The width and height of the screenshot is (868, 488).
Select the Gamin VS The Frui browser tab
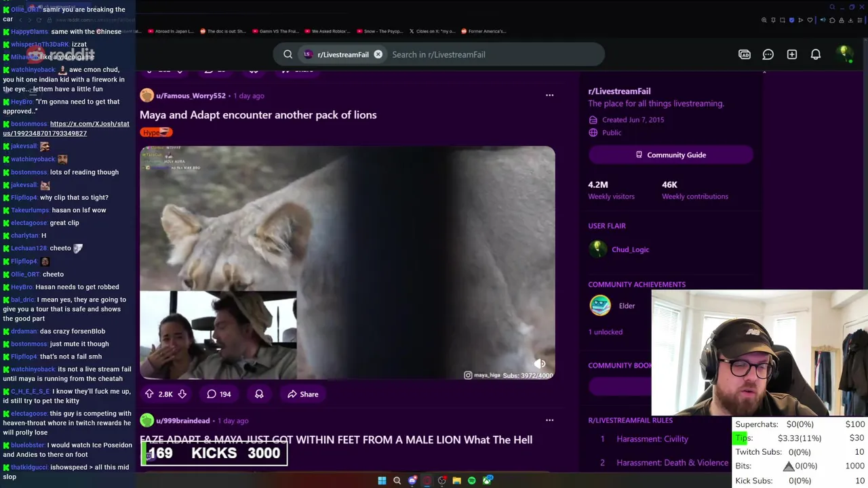tap(275, 31)
